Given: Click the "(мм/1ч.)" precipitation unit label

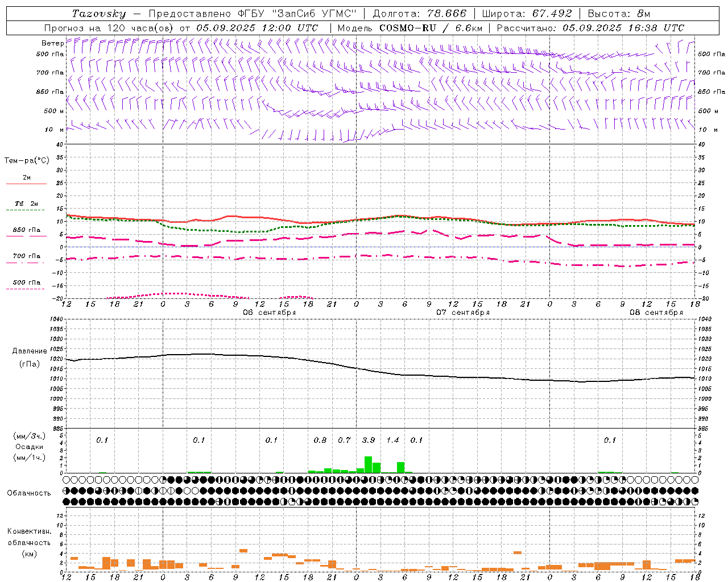Looking at the screenshot, I should (x=30, y=458).
